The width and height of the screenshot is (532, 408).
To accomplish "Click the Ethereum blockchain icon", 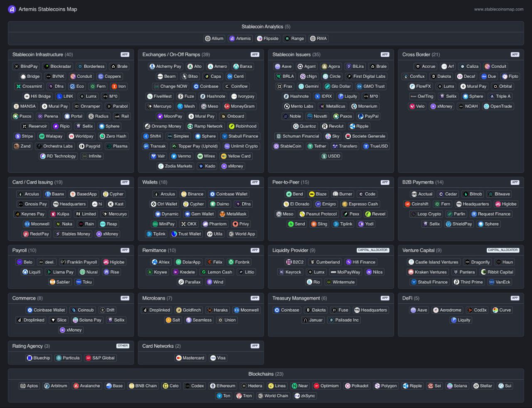I will (212, 386).
